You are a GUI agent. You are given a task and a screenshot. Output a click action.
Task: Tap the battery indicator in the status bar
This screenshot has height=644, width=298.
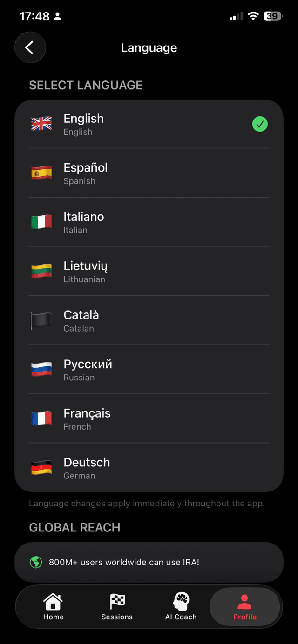tap(272, 16)
